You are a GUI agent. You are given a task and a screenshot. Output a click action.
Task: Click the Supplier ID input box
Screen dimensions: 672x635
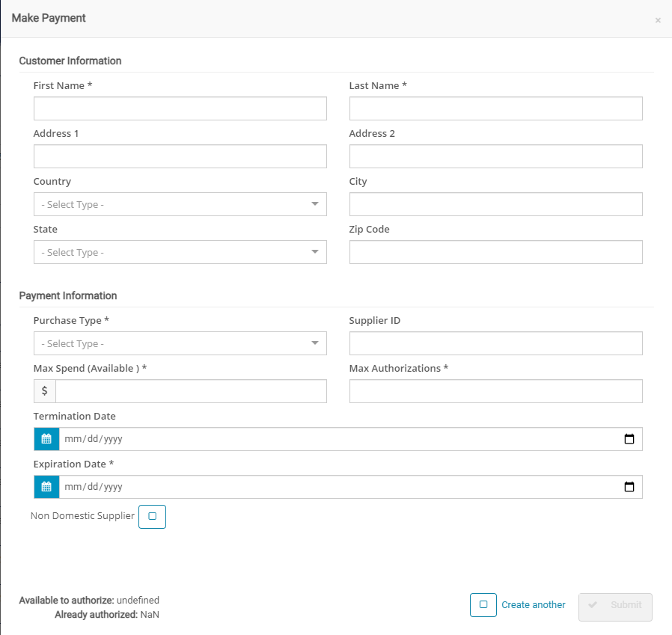[x=496, y=343]
